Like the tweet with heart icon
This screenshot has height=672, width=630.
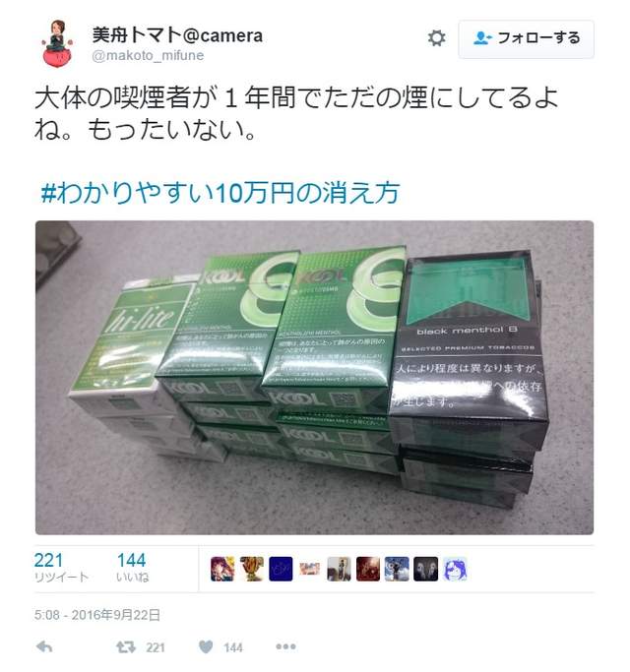pos(206,646)
